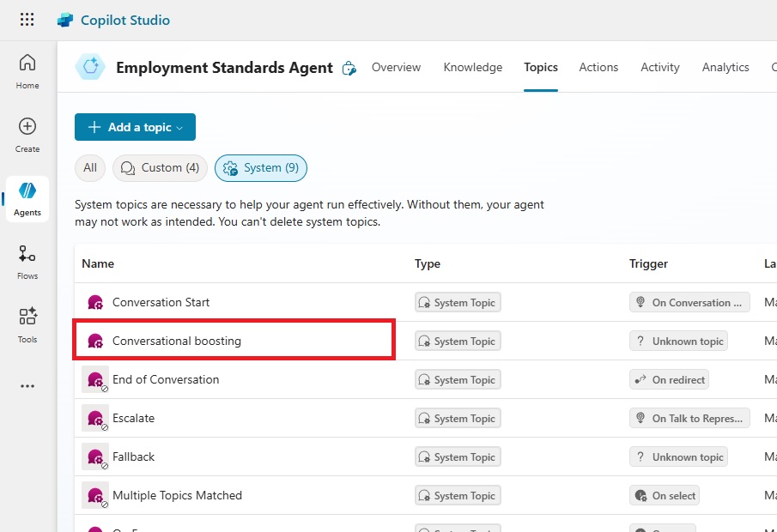
Task: Click the Escalate topic icon
Action: (94, 418)
